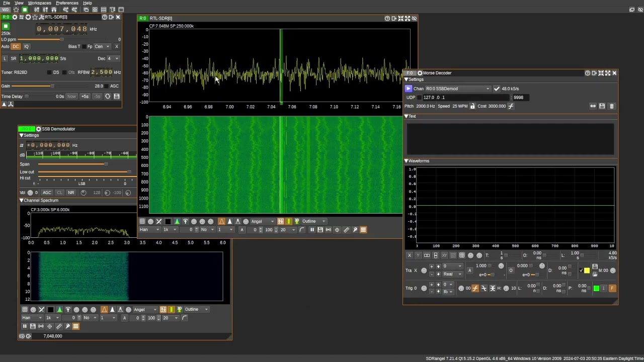Open the View menu

(19, 3)
